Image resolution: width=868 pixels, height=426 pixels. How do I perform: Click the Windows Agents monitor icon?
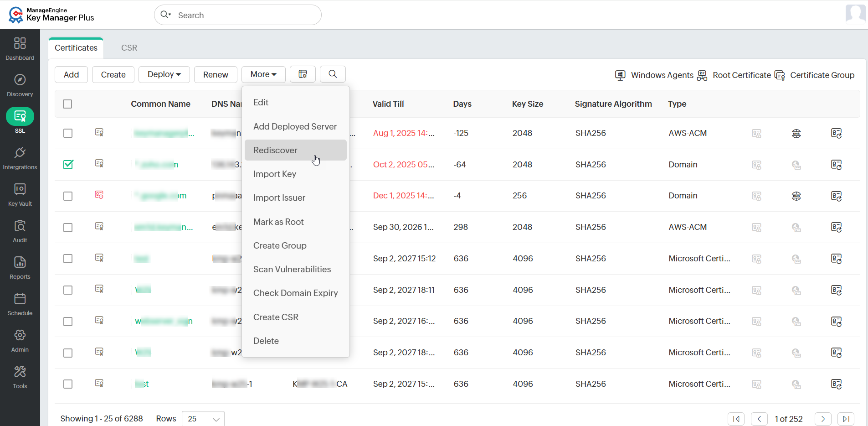(x=620, y=75)
